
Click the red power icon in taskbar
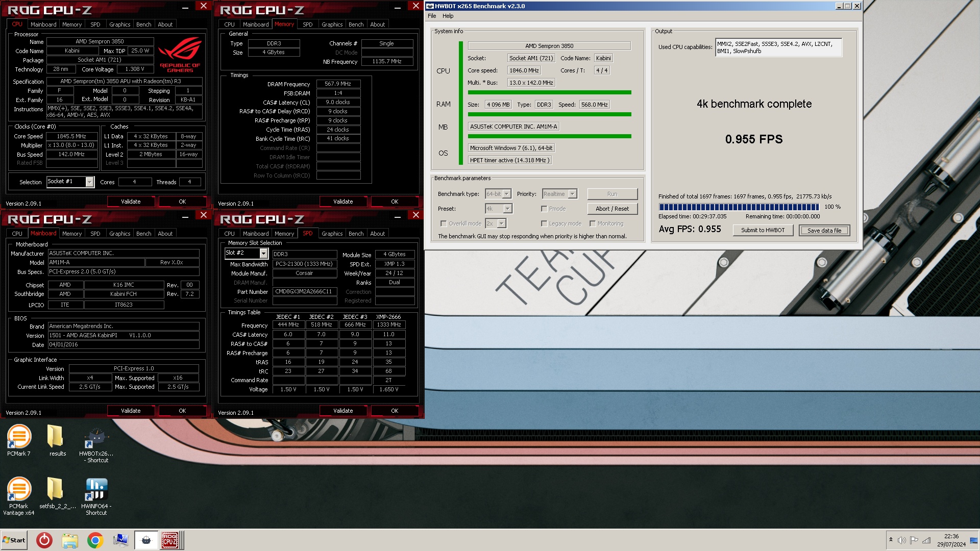[44, 540]
